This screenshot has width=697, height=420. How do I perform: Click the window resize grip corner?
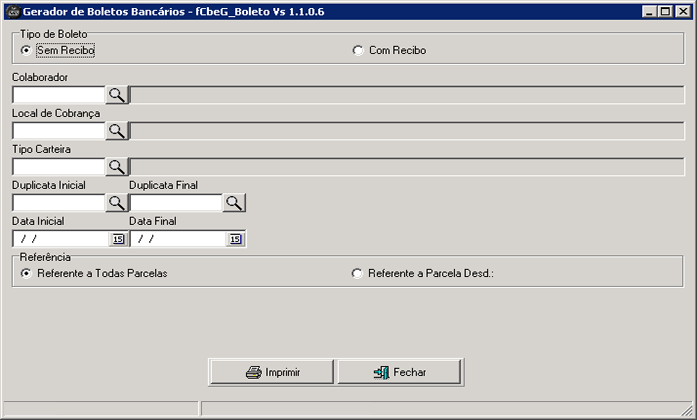pos(687,410)
